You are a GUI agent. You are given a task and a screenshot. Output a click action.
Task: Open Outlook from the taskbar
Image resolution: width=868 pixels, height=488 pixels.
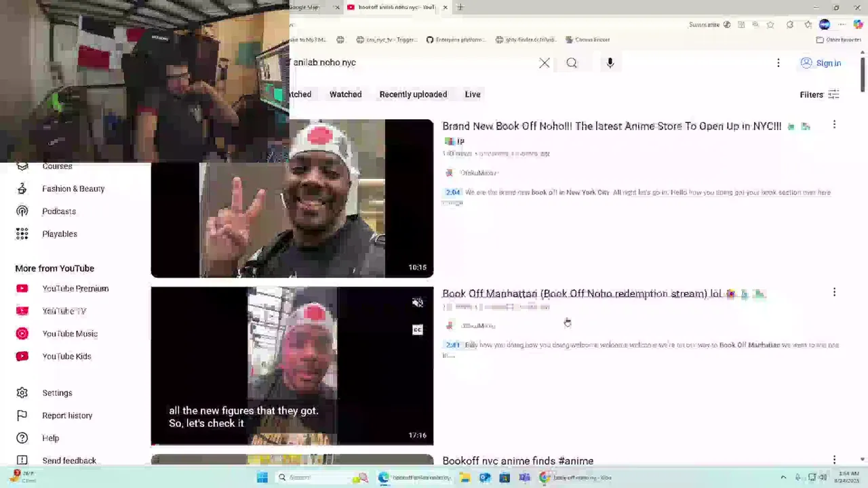485,477
